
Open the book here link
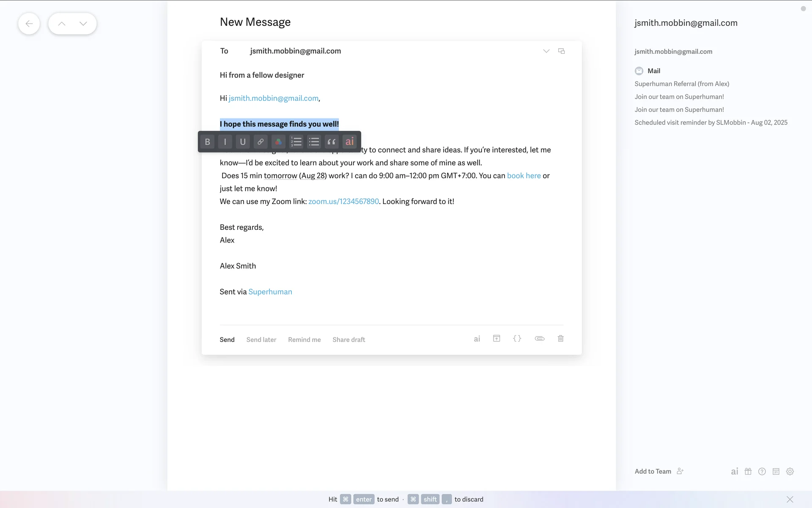524,176
